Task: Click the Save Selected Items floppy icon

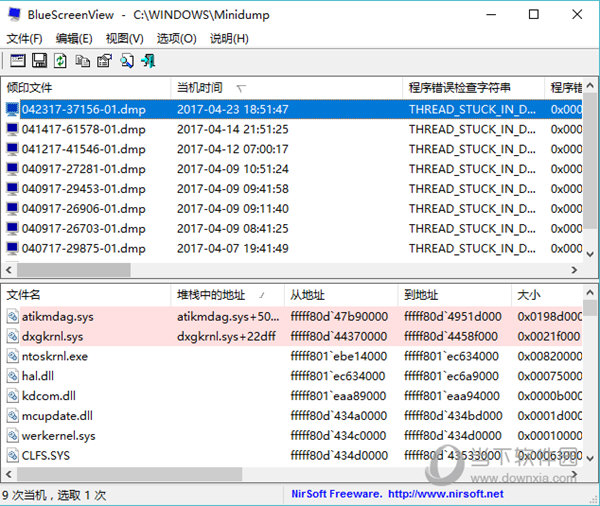Action: click(39, 62)
